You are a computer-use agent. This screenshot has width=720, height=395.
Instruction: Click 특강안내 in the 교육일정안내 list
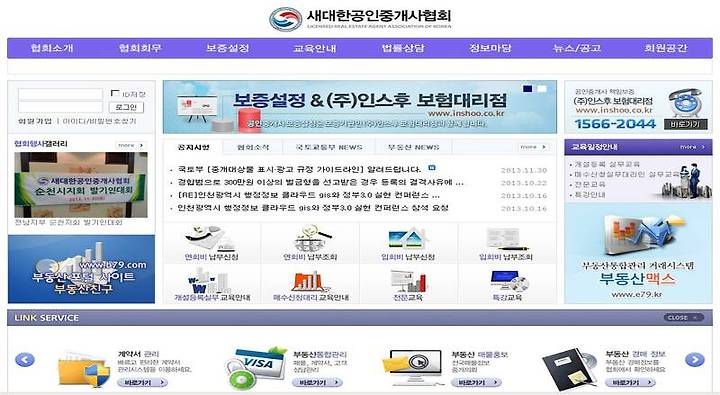click(590, 194)
